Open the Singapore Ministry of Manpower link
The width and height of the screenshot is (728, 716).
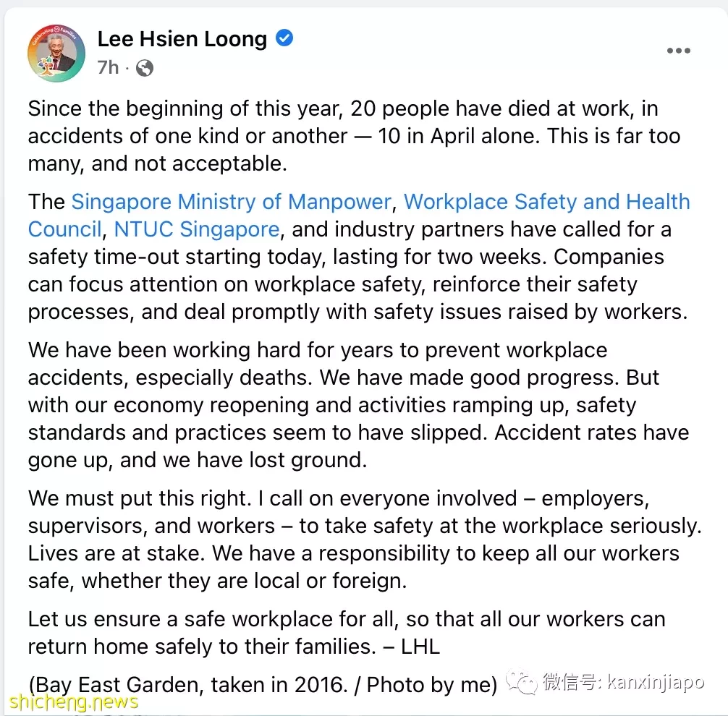[x=232, y=202]
